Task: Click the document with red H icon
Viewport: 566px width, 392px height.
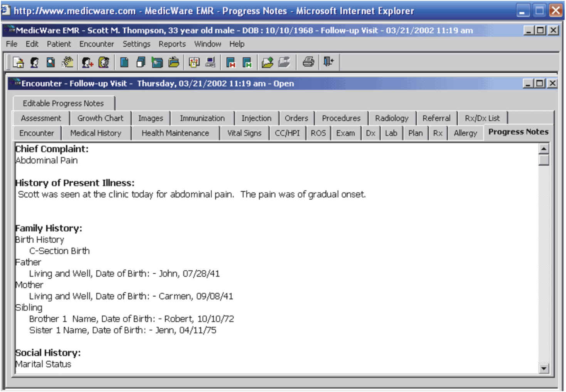Action: pyautogui.click(x=231, y=62)
